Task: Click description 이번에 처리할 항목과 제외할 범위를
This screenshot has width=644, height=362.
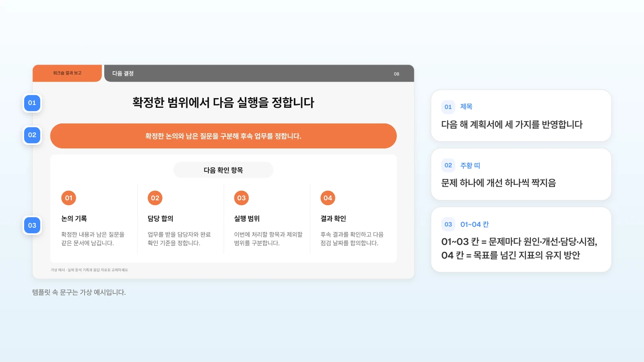Action: pos(268,239)
